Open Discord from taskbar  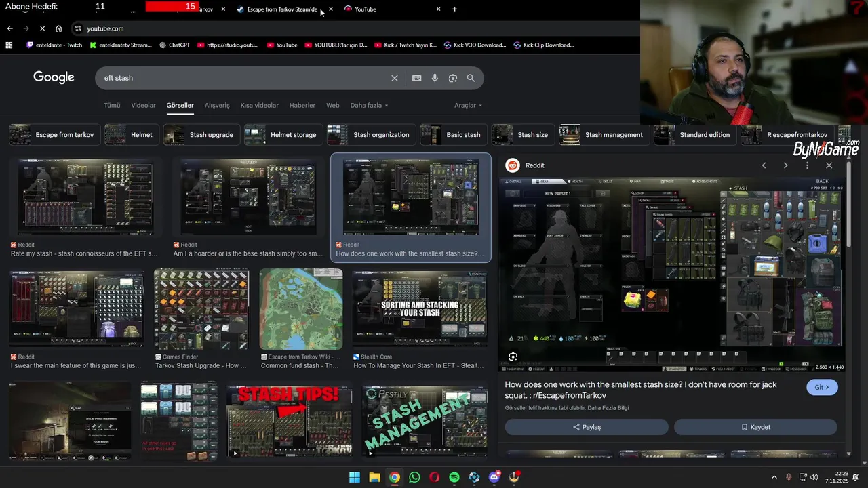coord(494,477)
